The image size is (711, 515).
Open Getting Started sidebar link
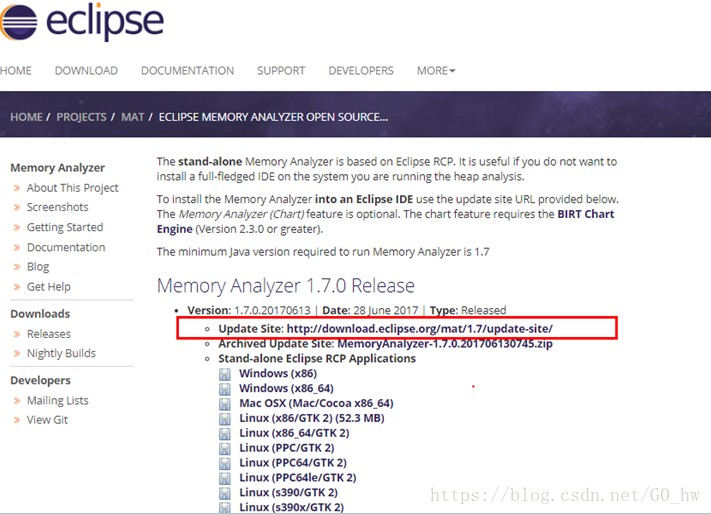[65, 227]
